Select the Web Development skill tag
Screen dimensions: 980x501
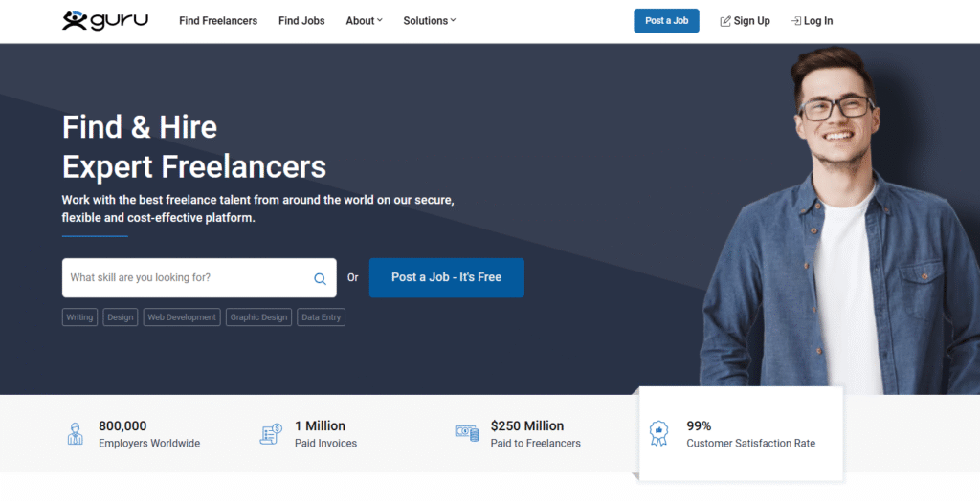point(182,317)
